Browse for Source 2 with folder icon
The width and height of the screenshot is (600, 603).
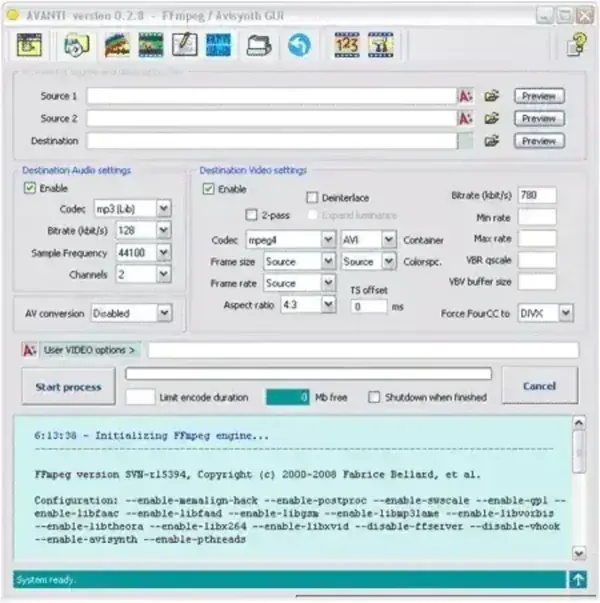point(492,118)
